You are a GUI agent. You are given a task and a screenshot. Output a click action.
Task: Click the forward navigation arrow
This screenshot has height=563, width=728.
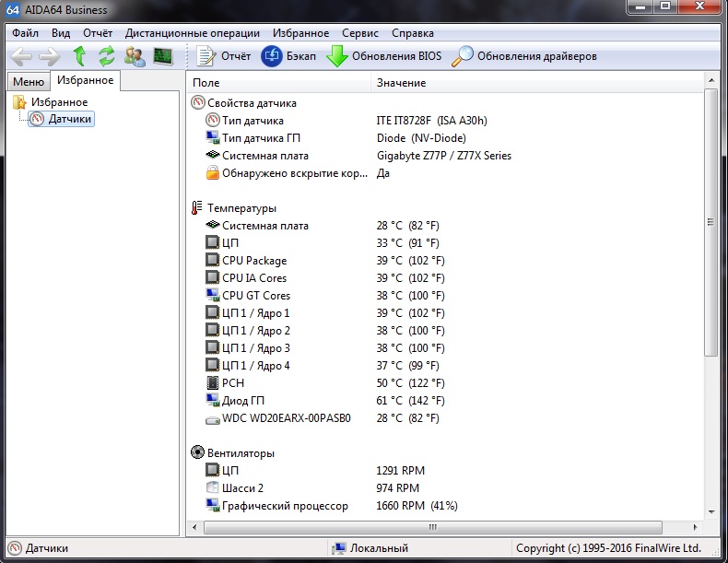tap(49, 56)
